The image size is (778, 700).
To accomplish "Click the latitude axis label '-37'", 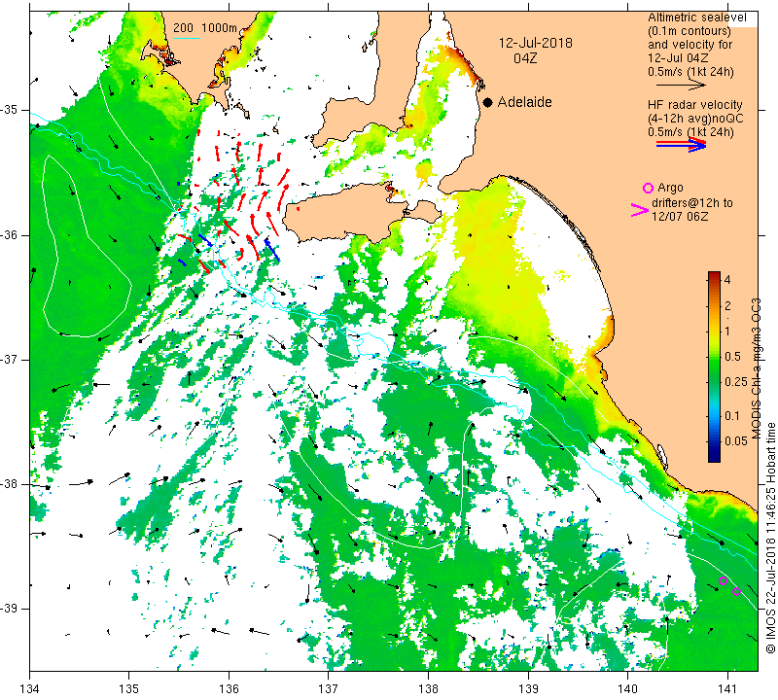I will click(x=9, y=359).
